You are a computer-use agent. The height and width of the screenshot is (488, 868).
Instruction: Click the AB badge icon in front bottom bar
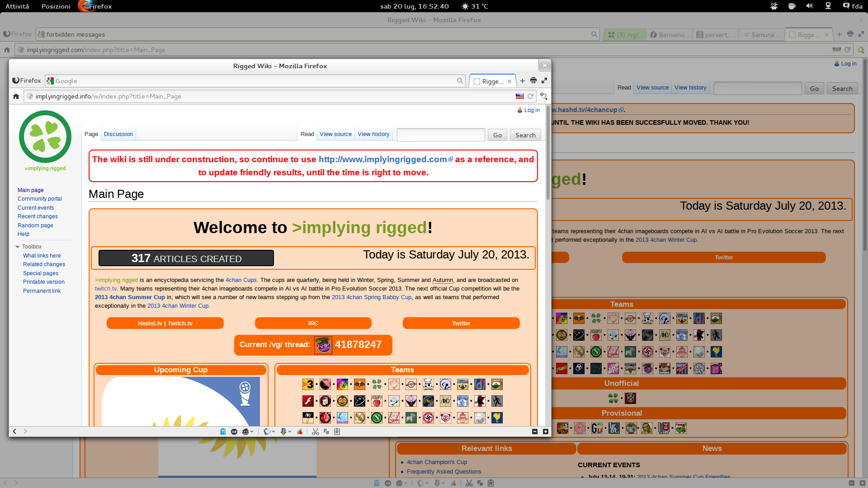click(x=234, y=432)
